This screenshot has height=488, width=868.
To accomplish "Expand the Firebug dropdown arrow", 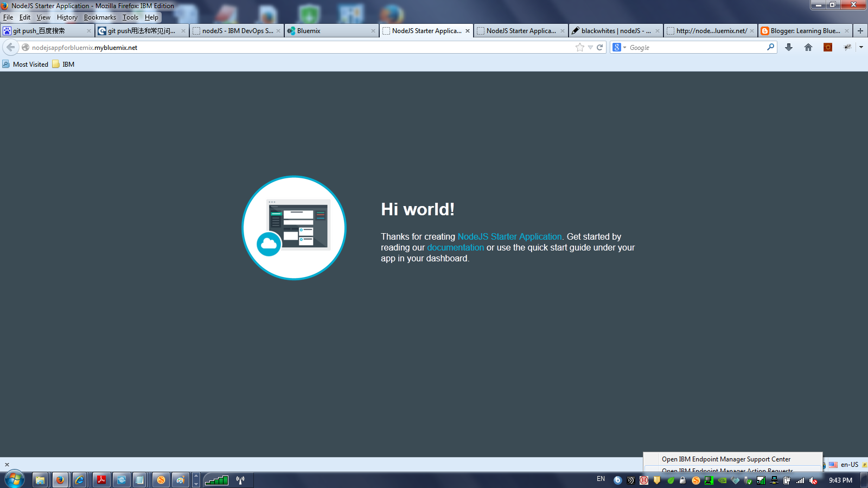I will tap(861, 47).
